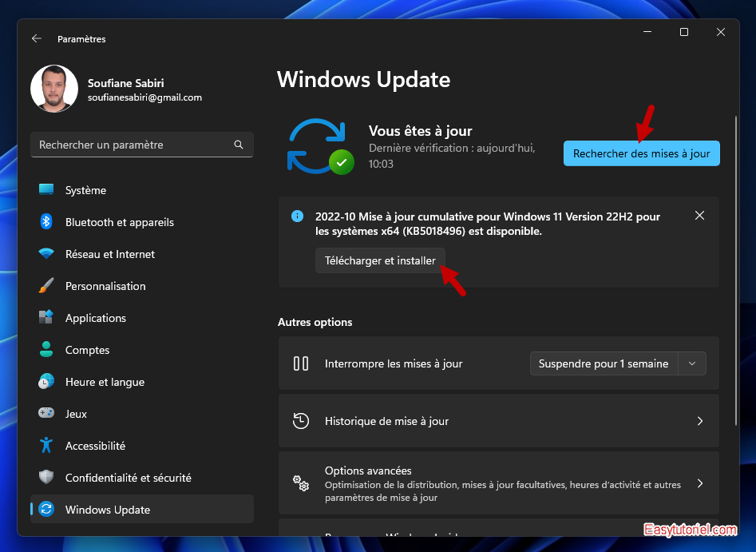756x552 pixels.
Task: Select the Jeux category
Action: pyautogui.click(x=142, y=414)
